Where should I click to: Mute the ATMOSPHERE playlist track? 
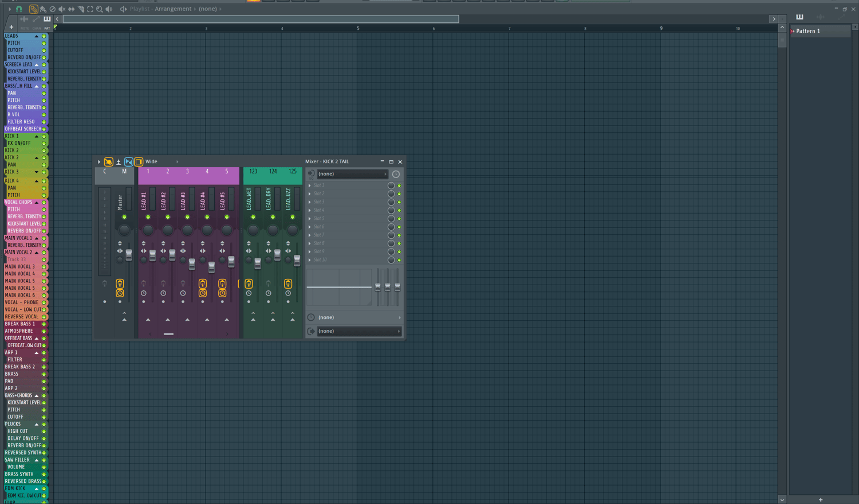[44, 331]
